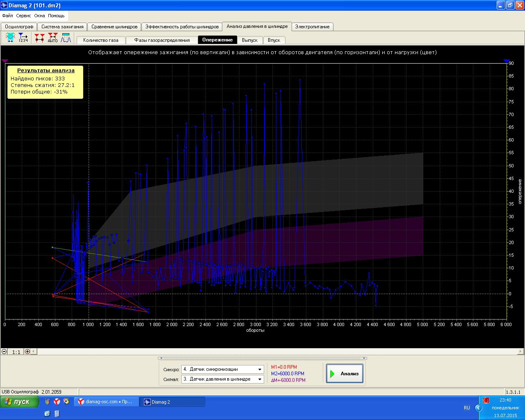525x420 pixels.
Task: Click the Результаты анализа heading
Action: (x=46, y=71)
